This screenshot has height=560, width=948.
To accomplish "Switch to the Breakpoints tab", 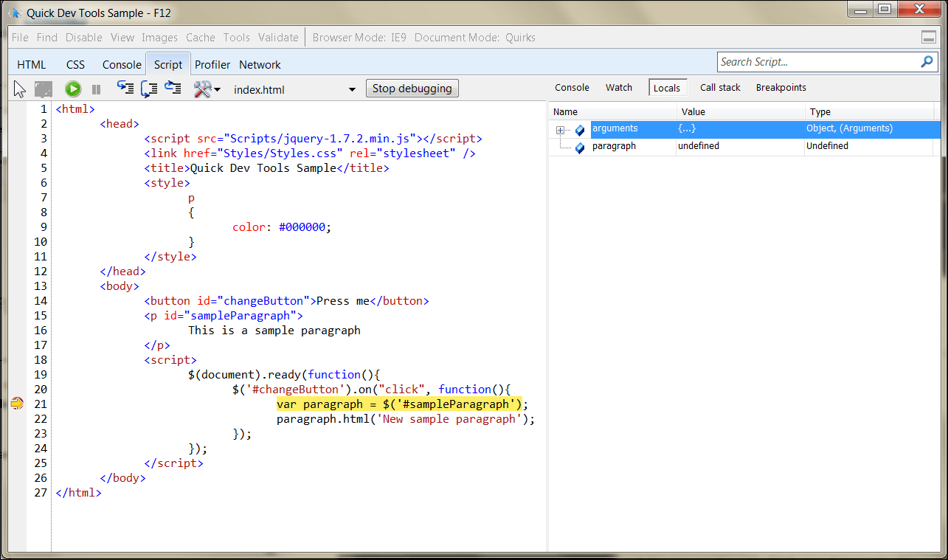I will coord(781,88).
